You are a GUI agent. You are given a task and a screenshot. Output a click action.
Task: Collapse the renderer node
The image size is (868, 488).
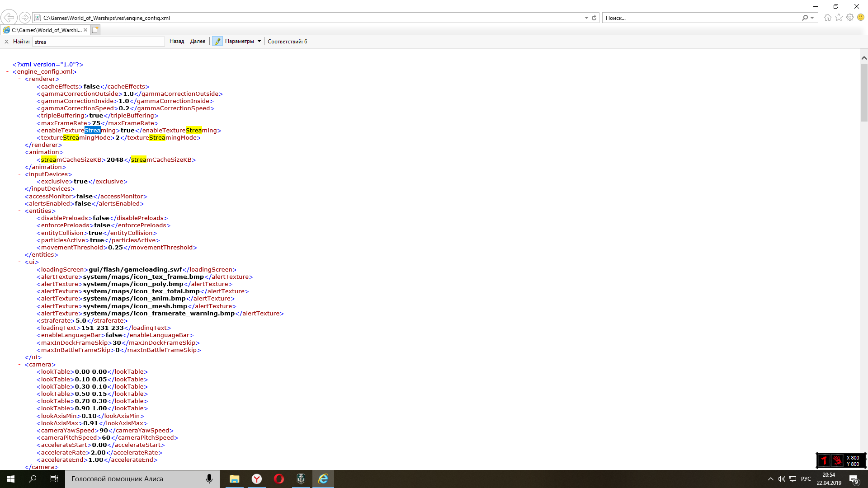(x=19, y=79)
